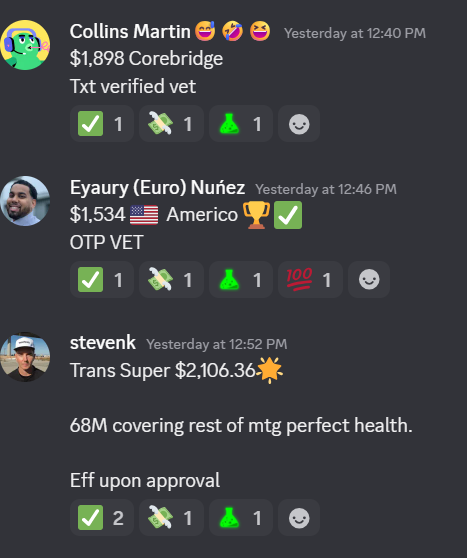
Task: Click the Eyaury (Euro) Nuńez username
Action: (x=157, y=188)
